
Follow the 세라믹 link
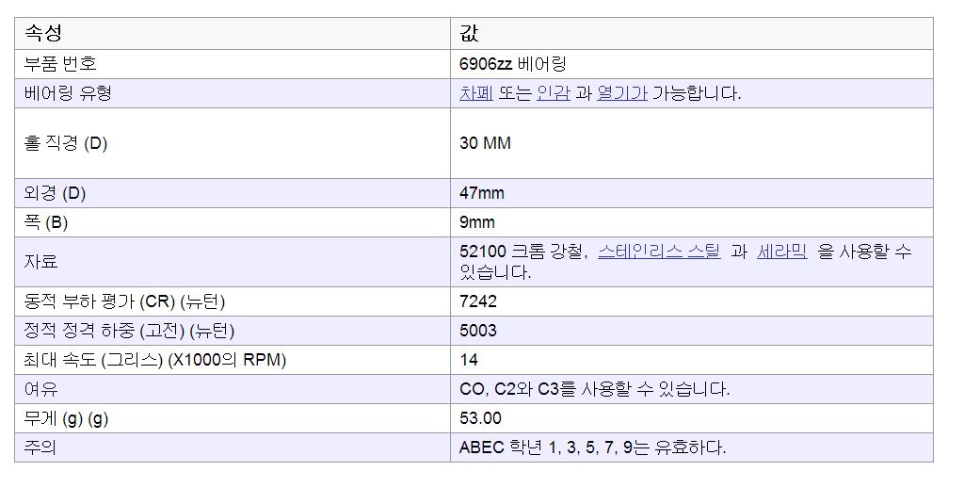click(782, 252)
